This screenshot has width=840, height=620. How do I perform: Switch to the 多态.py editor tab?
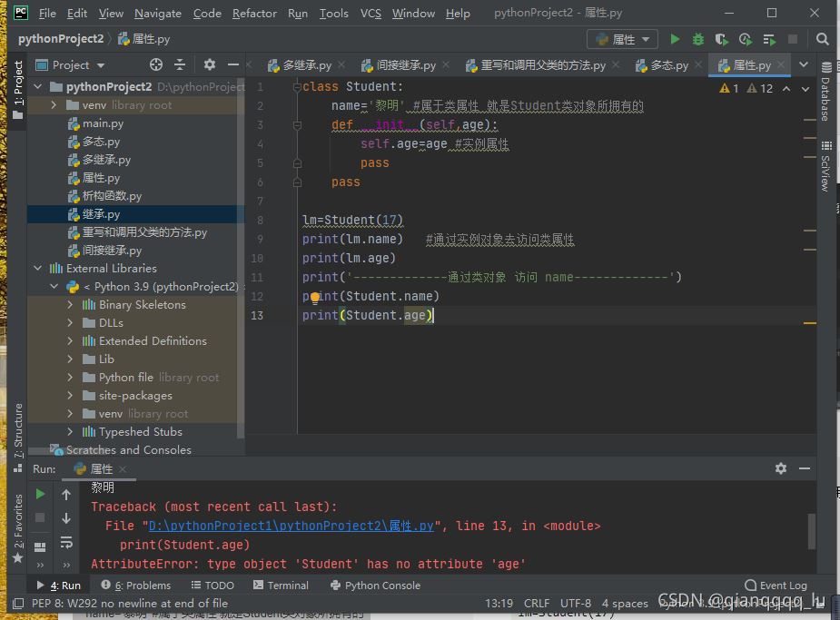pos(669,65)
